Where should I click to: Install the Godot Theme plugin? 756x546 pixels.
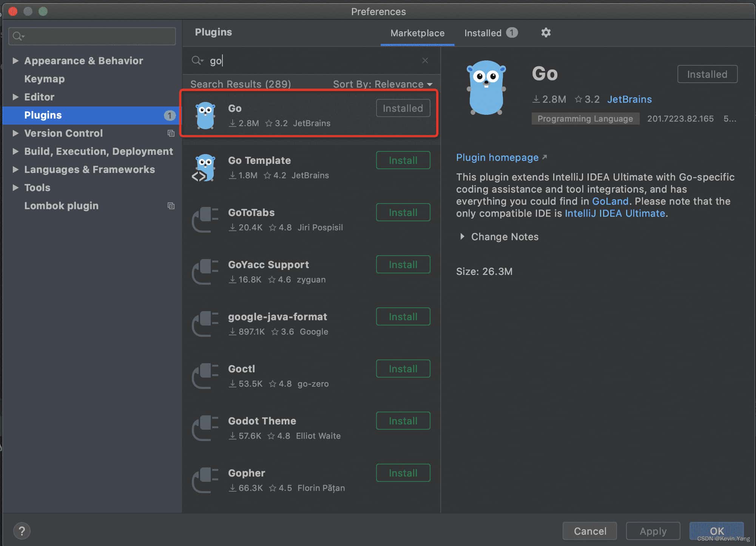pyautogui.click(x=403, y=421)
